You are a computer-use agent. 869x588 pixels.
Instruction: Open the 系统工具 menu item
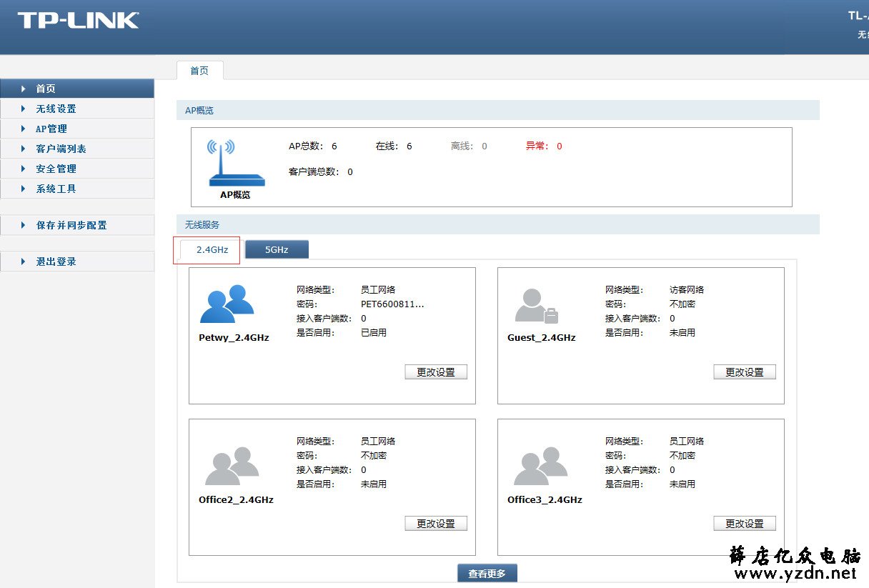pos(76,189)
